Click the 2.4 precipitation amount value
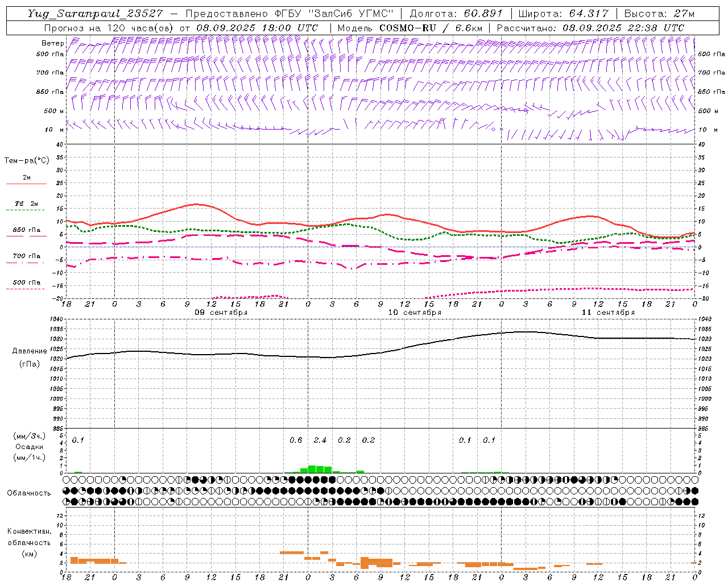 [320, 440]
